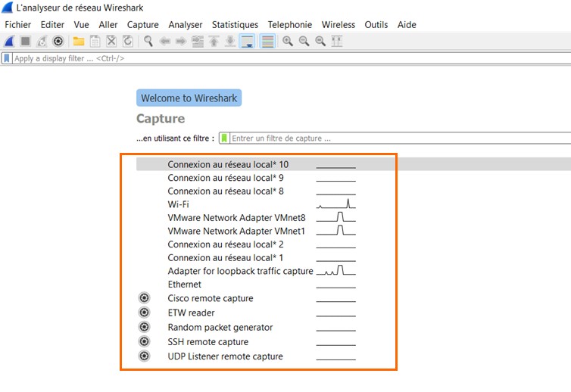This screenshot has width=571, height=392.
Task: Open the Fichier menu
Action: coord(18,25)
